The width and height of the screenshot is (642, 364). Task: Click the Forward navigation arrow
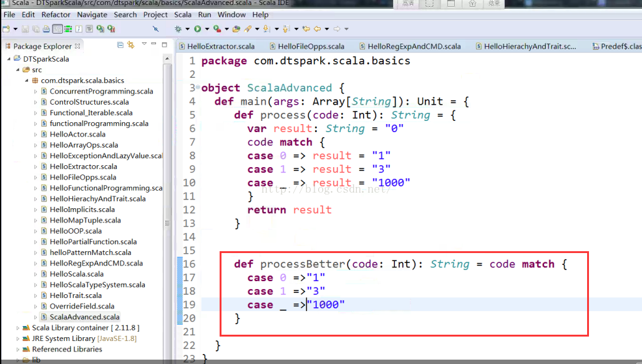tap(336, 29)
